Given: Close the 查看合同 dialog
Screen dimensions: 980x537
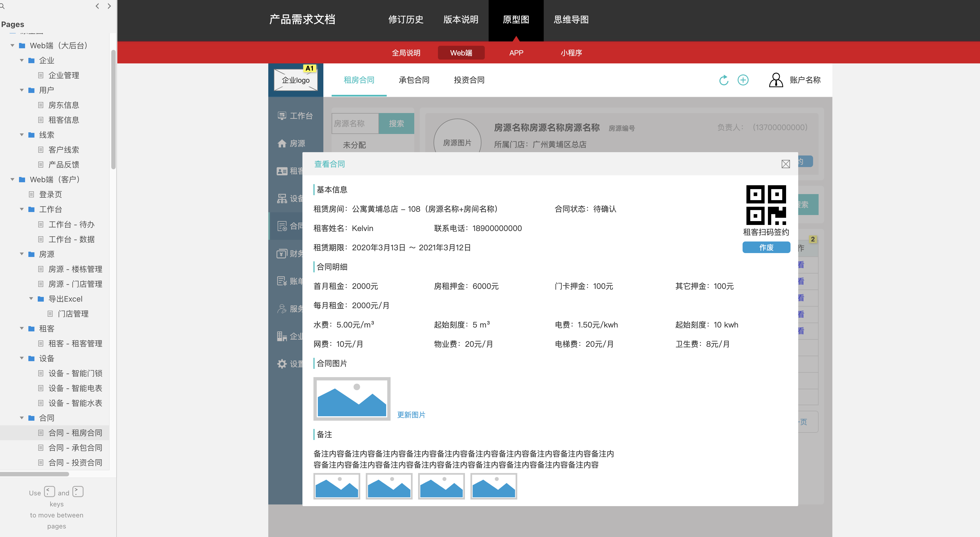Looking at the screenshot, I should click(786, 164).
